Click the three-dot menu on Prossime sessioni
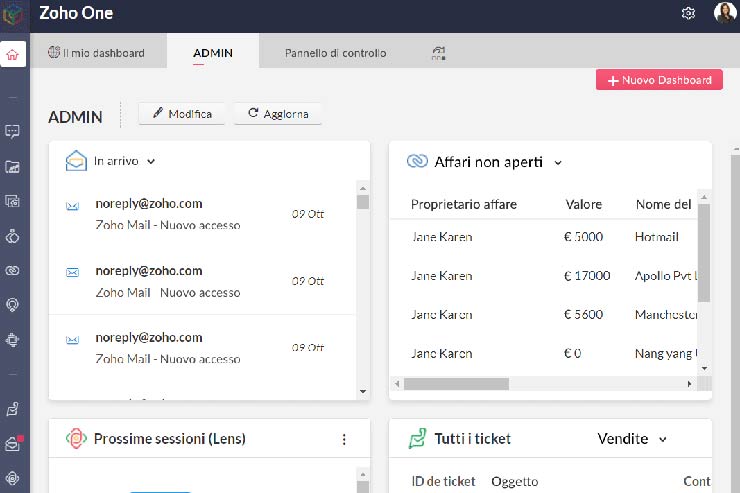 coord(344,439)
